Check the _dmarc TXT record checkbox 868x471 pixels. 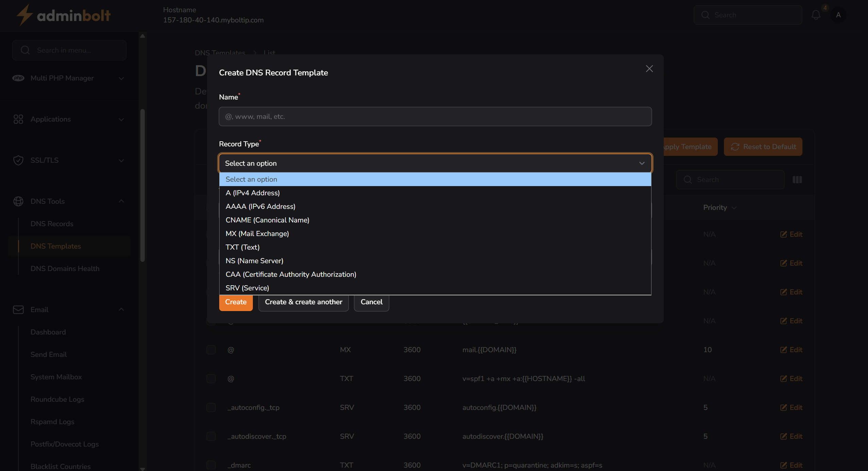click(x=211, y=465)
